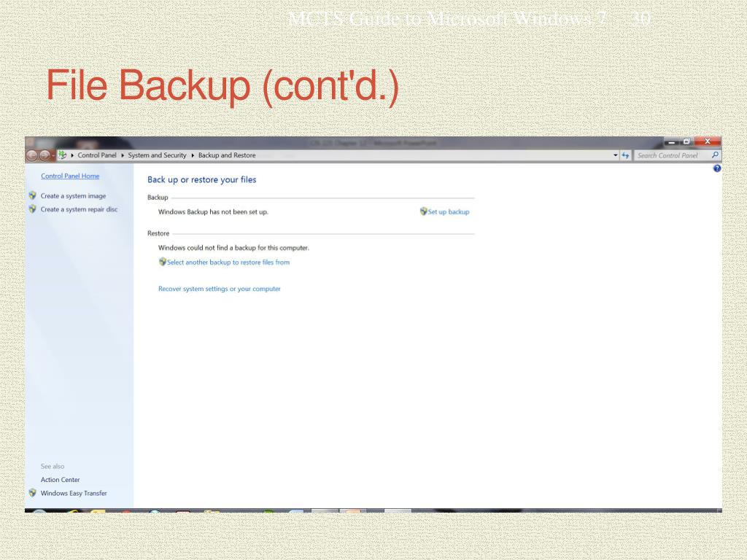Expand arrow before Control Panel breadcrumb
Screen dimensions: 747x560
click(72, 155)
